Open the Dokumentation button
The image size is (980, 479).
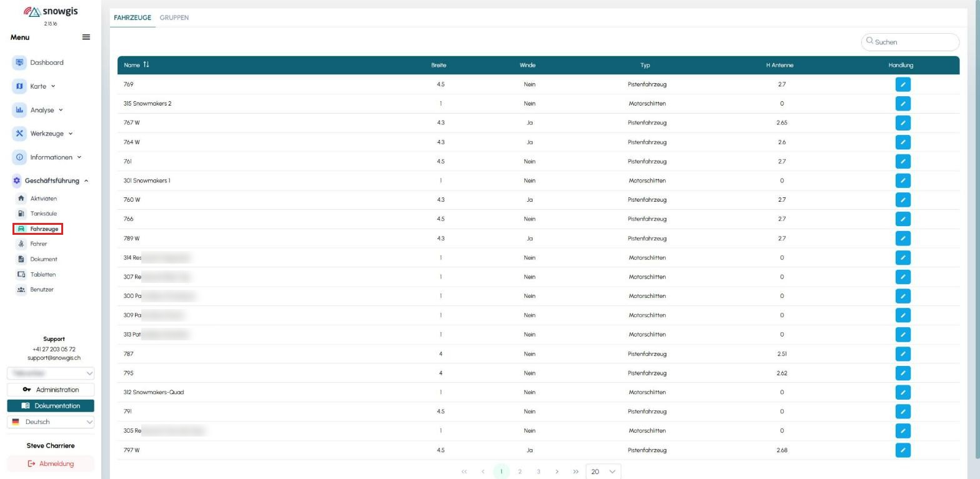[x=51, y=406]
